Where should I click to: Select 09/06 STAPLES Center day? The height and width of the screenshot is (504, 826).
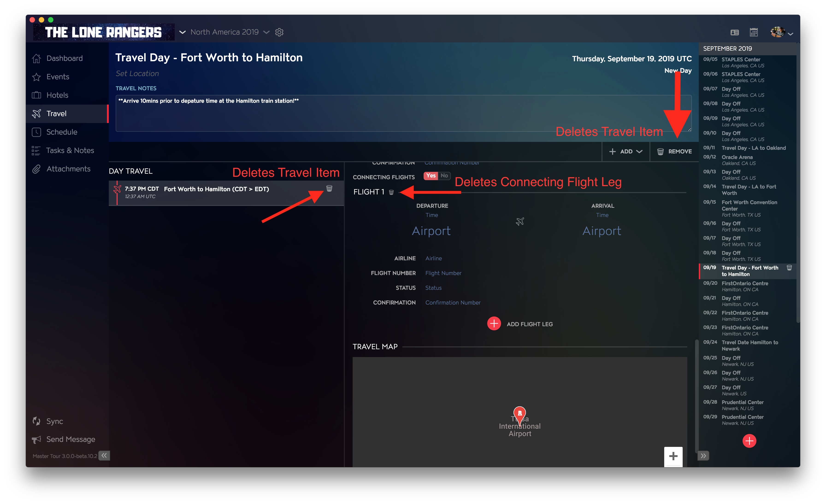click(748, 77)
